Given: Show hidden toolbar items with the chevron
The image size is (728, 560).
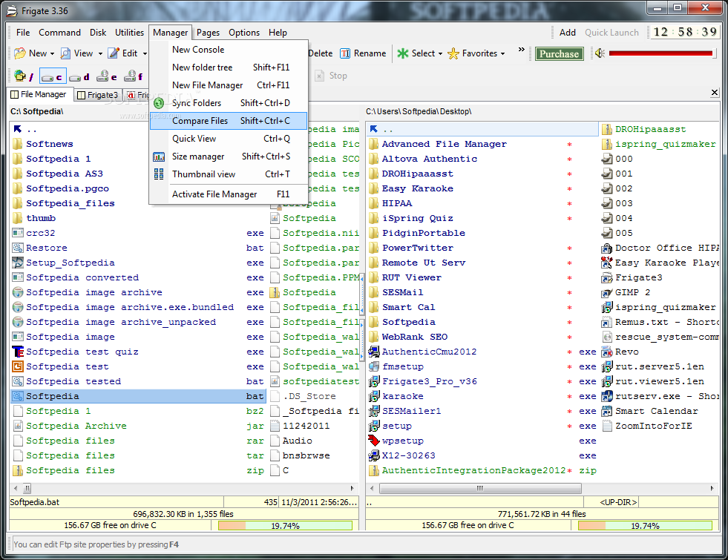Looking at the screenshot, I should point(522,49).
